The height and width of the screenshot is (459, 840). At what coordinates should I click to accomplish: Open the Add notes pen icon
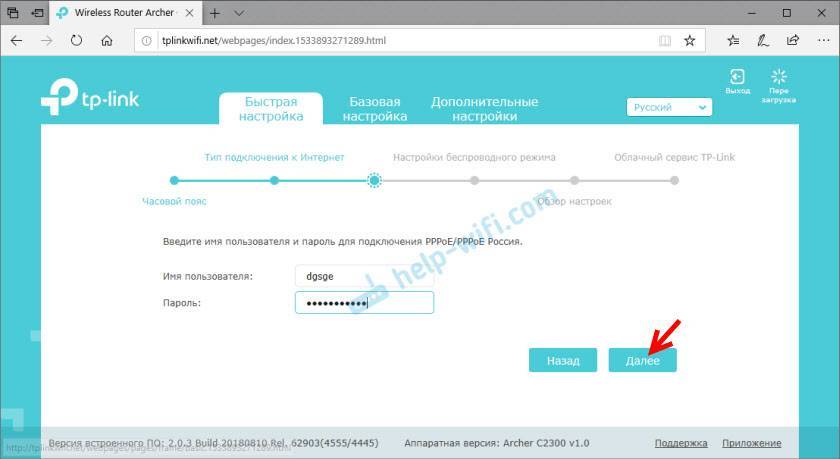pos(763,41)
